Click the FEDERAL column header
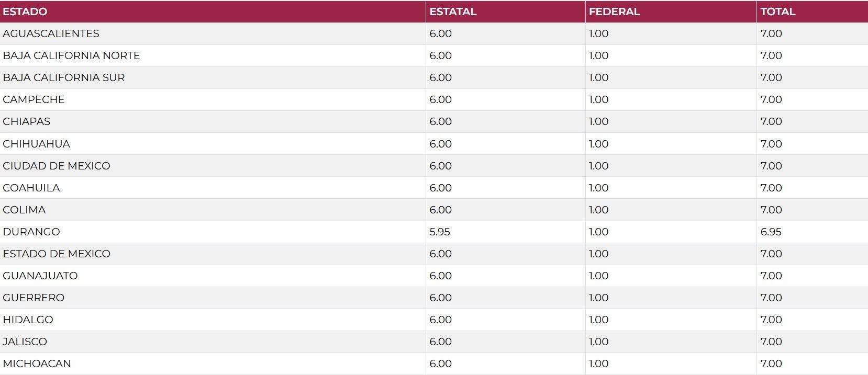 coord(614,12)
